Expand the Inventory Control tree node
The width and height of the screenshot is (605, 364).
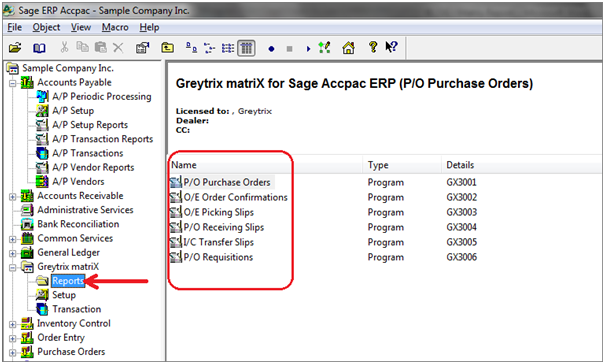coord(13,324)
